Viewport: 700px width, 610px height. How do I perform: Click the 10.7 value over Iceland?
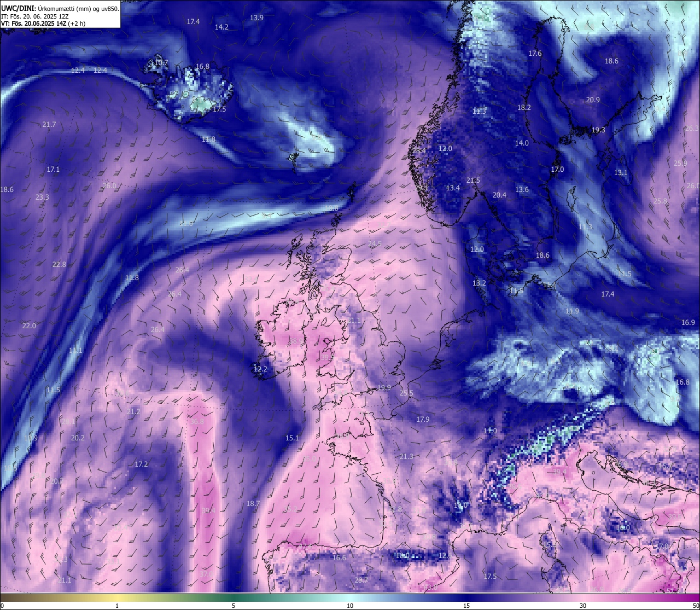[161, 63]
